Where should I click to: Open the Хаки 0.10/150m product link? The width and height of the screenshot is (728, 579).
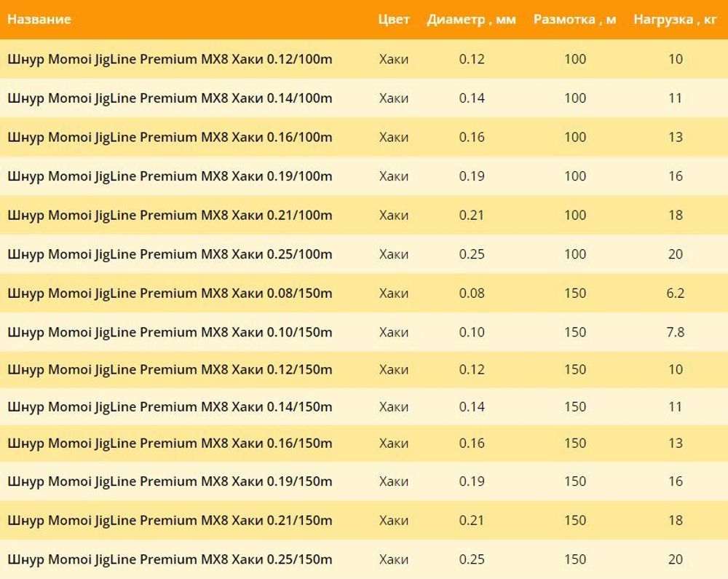click(x=170, y=333)
